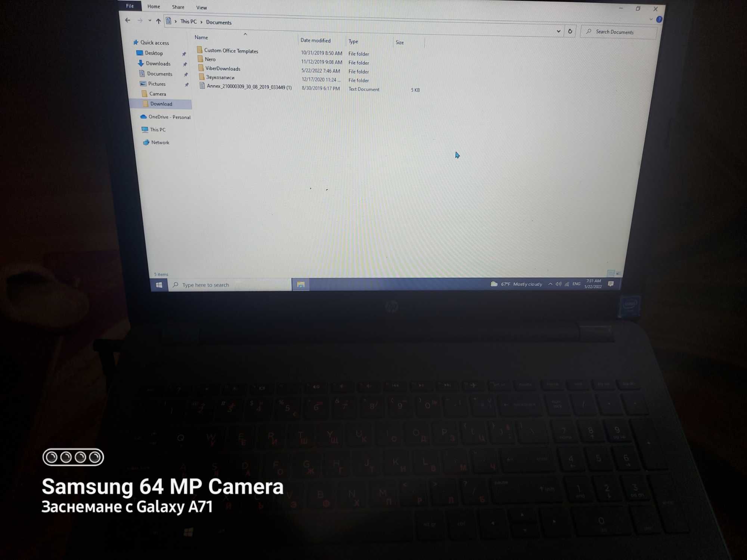Click the Forward navigation arrow icon
The image size is (747, 560).
tap(139, 22)
